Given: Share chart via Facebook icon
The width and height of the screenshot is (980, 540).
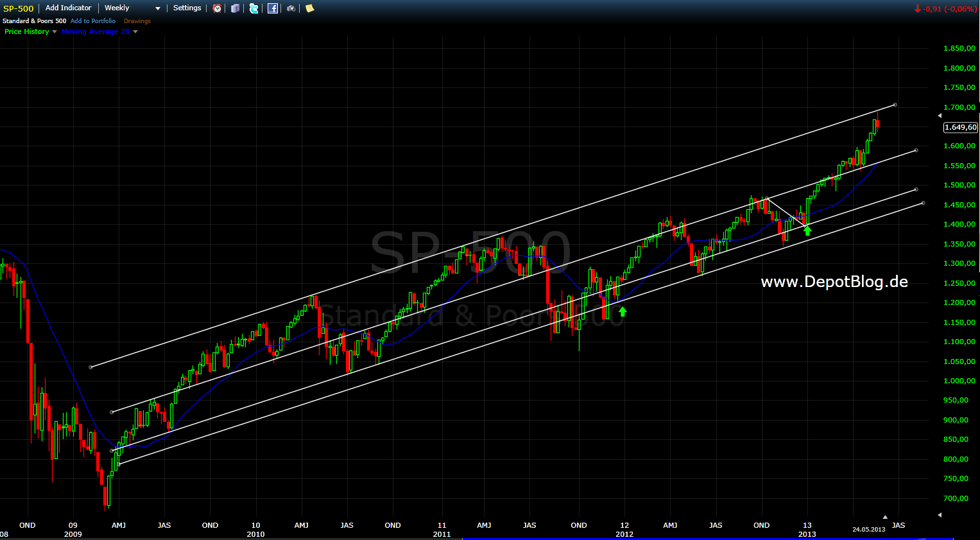Looking at the screenshot, I should (273, 8).
